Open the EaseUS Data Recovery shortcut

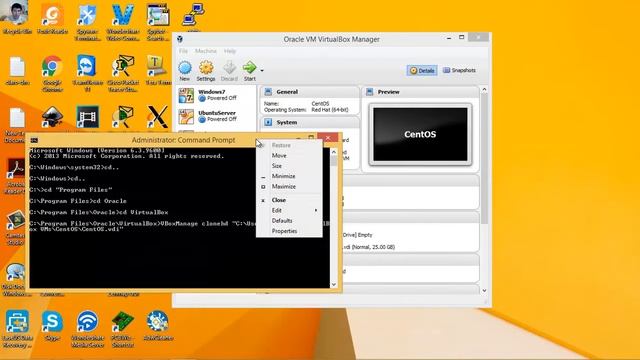tap(17, 328)
